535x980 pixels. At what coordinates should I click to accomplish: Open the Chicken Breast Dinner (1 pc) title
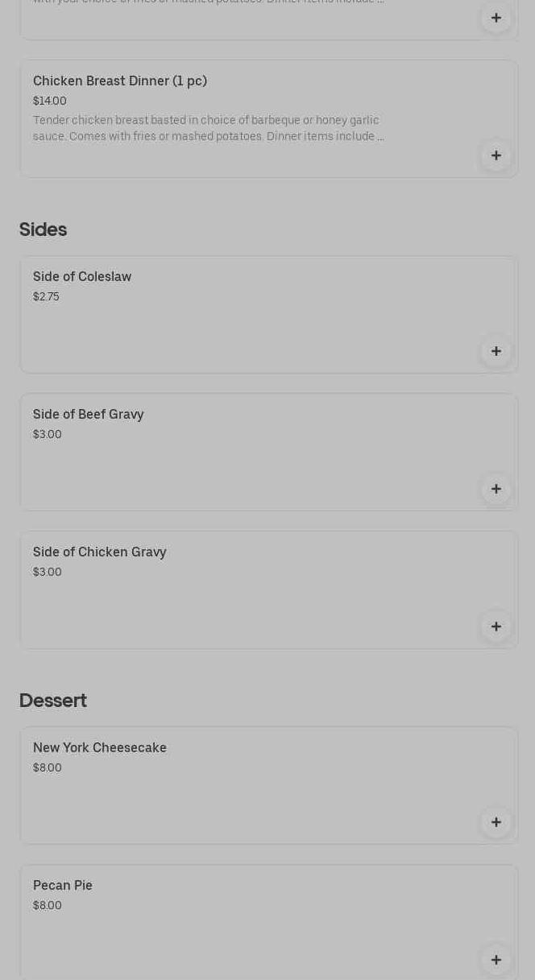120,81
